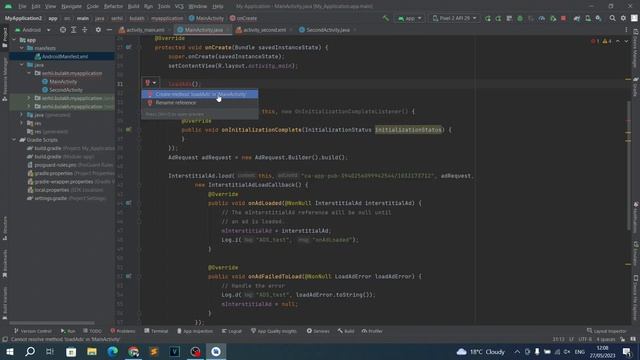This screenshot has width=640, height=360.
Task: Open the Version Control tool window
Action: (x=33, y=331)
